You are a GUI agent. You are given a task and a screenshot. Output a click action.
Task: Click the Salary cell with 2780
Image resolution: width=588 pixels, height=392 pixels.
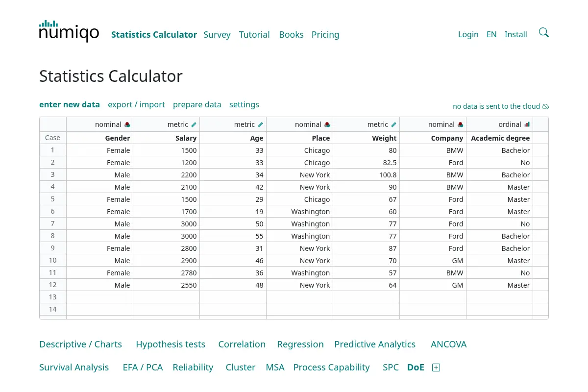tap(167, 273)
